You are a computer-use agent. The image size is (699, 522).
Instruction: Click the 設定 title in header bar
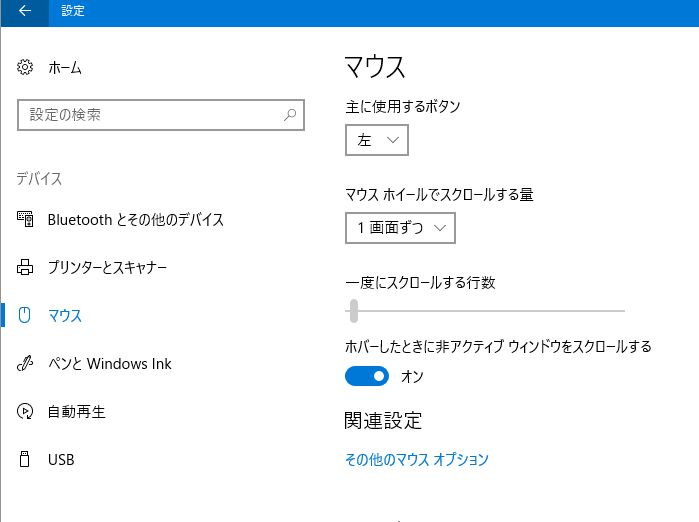coord(73,11)
